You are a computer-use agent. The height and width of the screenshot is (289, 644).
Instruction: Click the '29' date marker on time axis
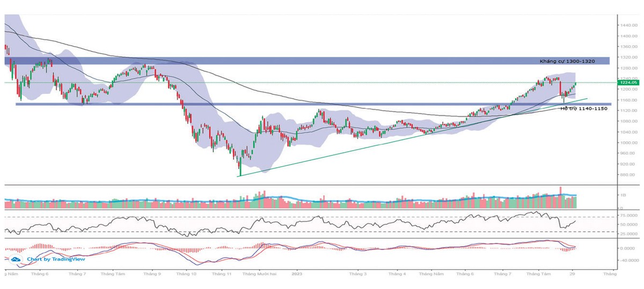573,273
